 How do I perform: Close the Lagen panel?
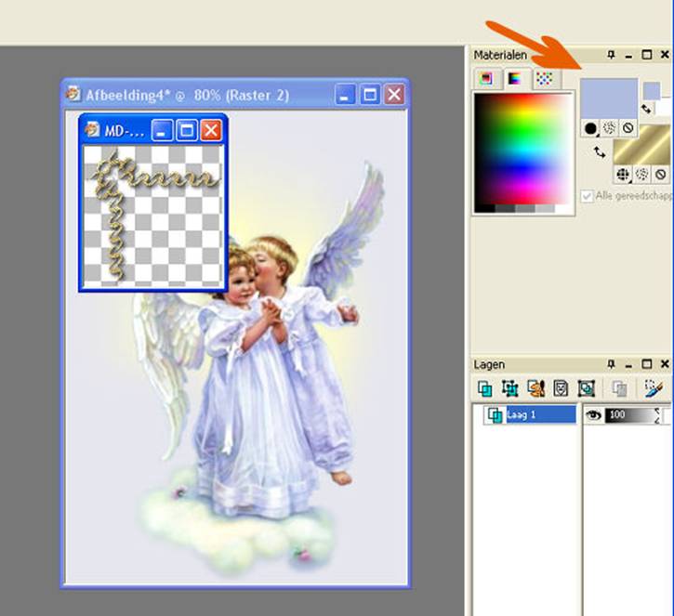point(665,364)
